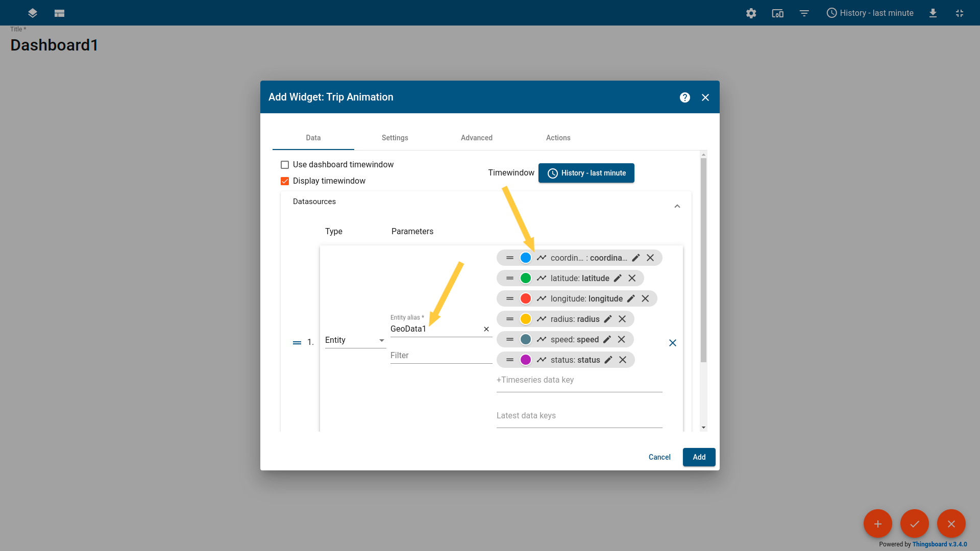The width and height of the screenshot is (980, 551).
Task: Open dashboard settings gear icon
Action: [751, 13]
